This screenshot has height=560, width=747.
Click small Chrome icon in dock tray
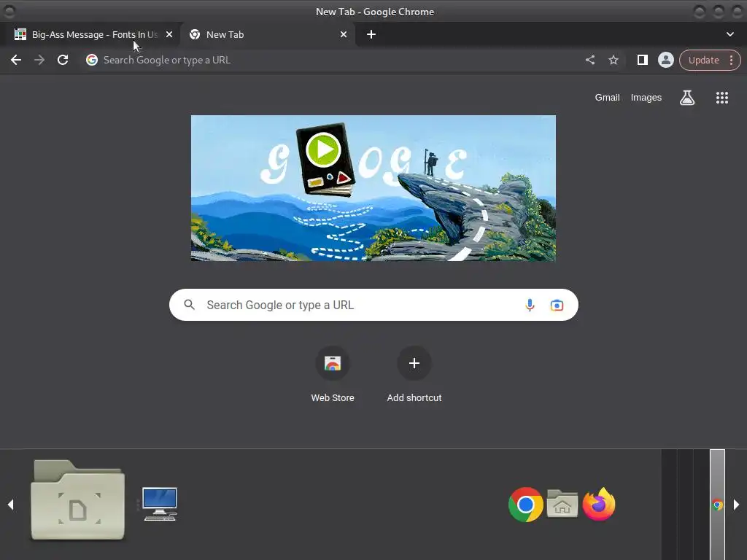tap(717, 505)
